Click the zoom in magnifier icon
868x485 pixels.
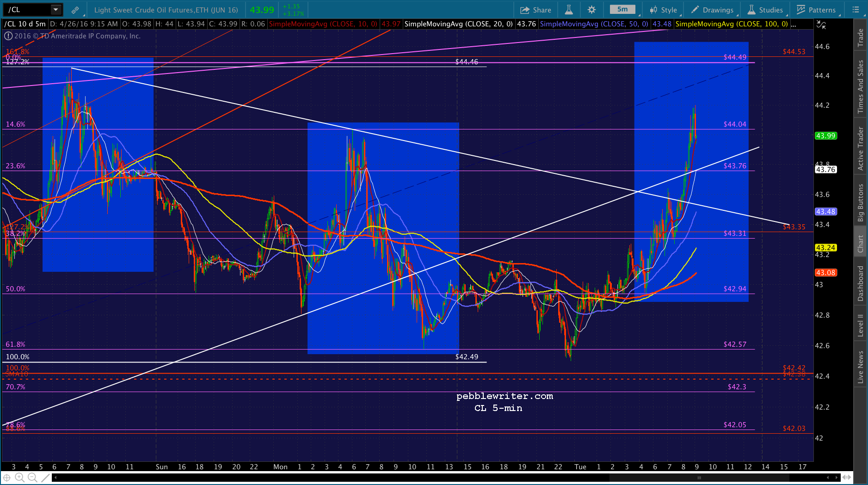[x=19, y=478]
